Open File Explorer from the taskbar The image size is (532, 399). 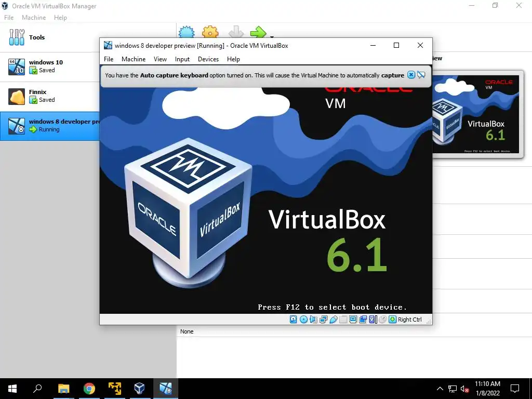coord(63,389)
